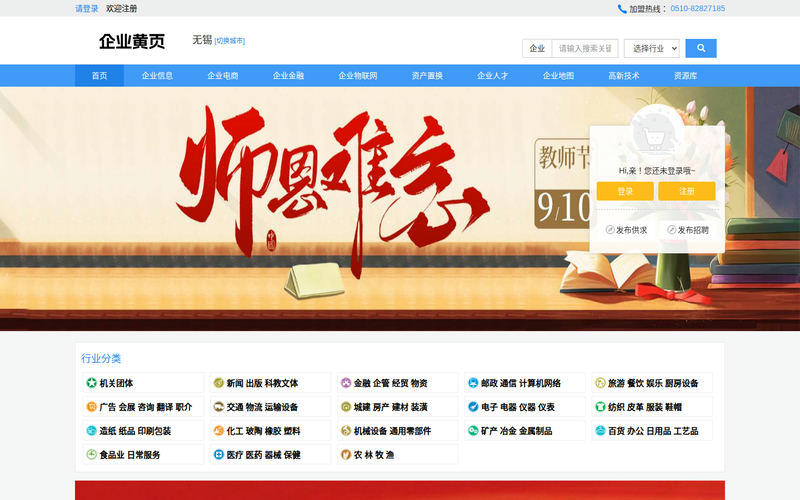Click the 切换城市 city switcher

pyautogui.click(x=230, y=41)
